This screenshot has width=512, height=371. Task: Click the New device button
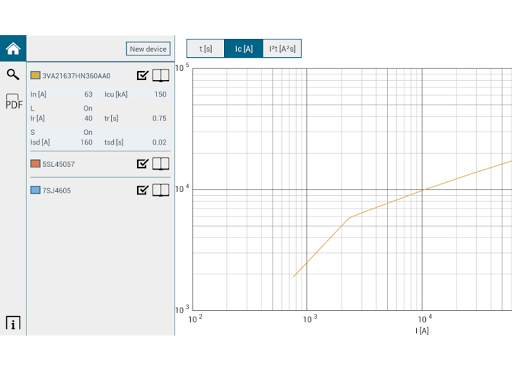pos(148,49)
